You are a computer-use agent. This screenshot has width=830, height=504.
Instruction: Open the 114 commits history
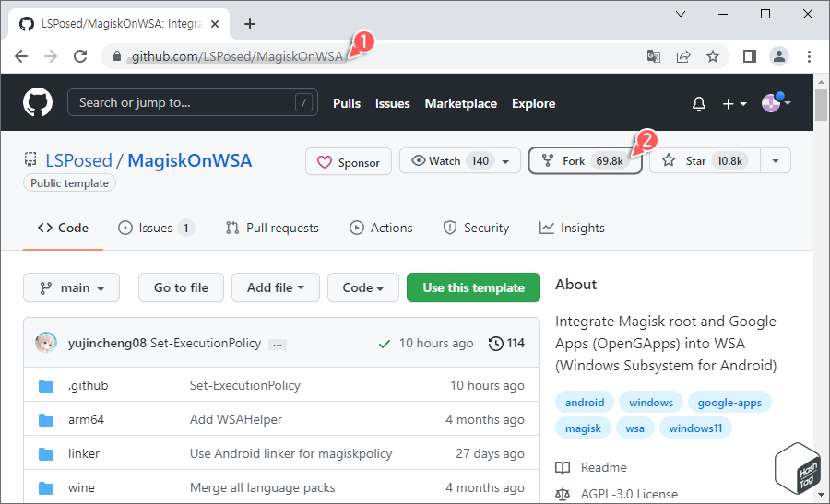click(x=506, y=344)
